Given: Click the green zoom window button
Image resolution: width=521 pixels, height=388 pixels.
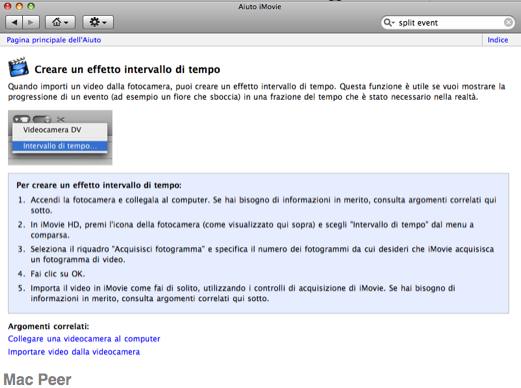Looking at the screenshot, I should 31,6.
